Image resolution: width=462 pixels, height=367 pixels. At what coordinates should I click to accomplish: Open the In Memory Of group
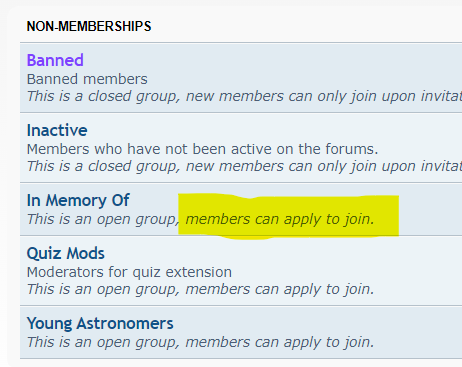pyautogui.click(x=78, y=200)
